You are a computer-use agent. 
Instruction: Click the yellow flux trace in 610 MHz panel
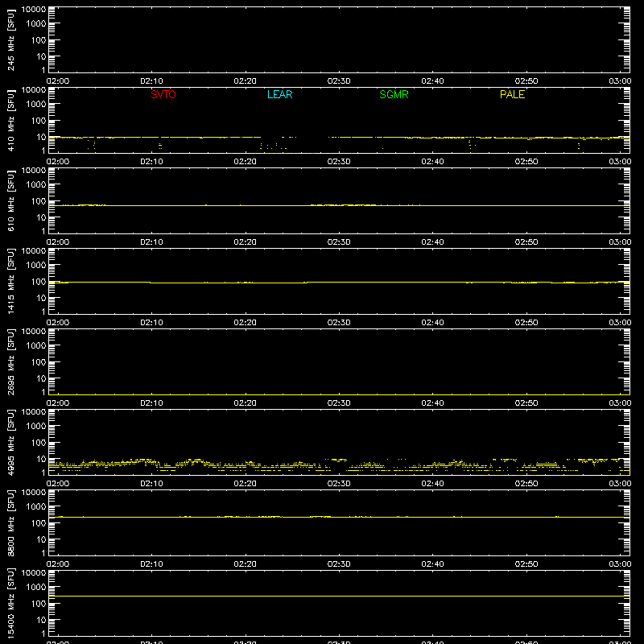coord(339,205)
